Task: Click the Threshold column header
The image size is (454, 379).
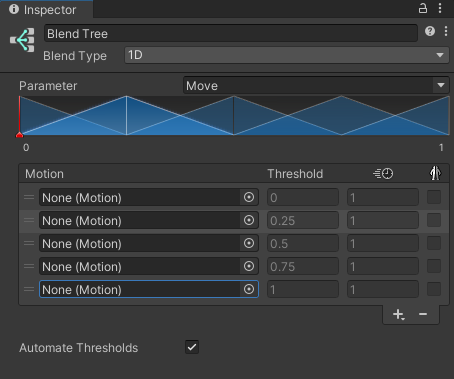Action: (x=295, y=174)
